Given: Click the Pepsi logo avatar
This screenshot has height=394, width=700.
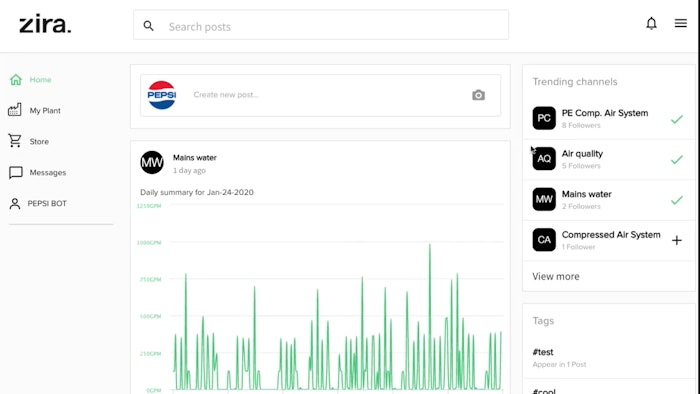Looking at the screenshot, I should coord(162,95).
